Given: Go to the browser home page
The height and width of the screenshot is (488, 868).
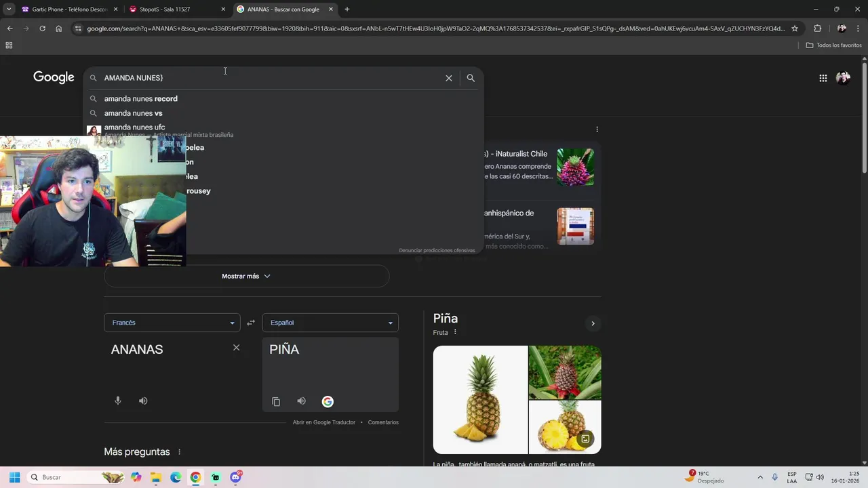Looking at the screenshot, I should click(x=58, y=28).
